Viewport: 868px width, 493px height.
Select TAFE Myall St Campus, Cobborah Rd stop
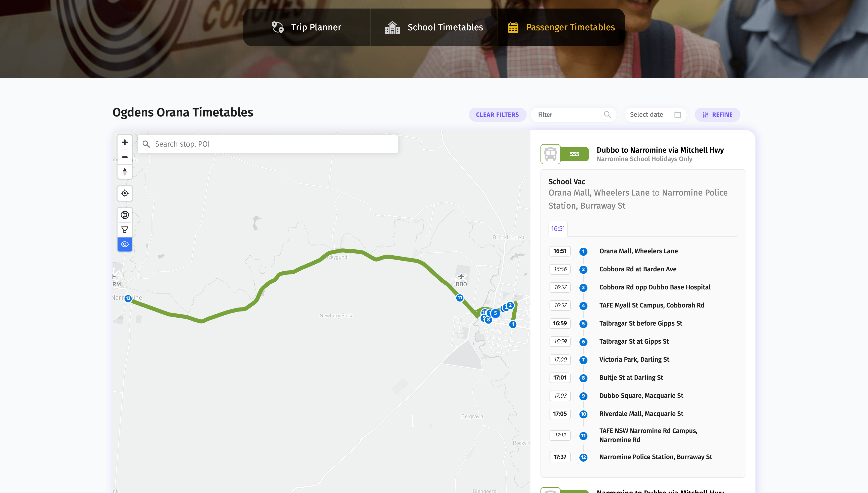652,305
